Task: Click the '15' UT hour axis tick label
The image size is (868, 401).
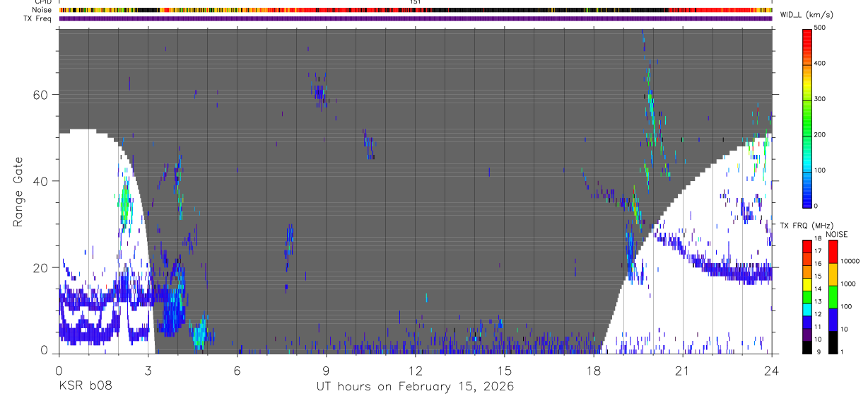Action: coord(505,370)
